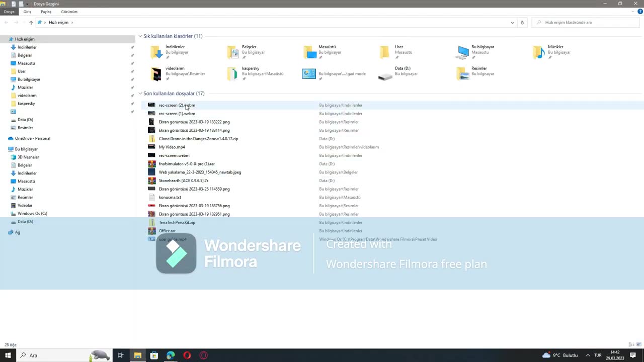Open the İndirilenler folder icon in frequent folders
Viewport: 644px width, 362px height.
tap(156, 52)
